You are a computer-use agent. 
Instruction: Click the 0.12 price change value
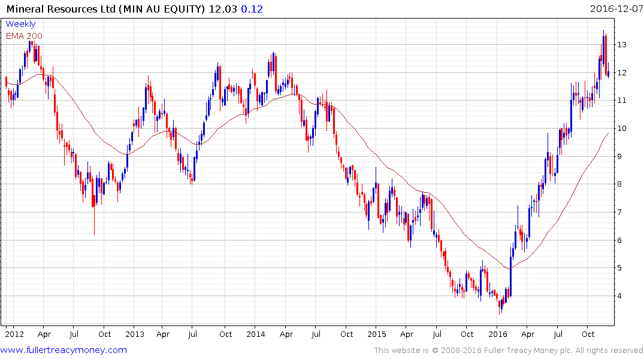[x=252, y=9]
